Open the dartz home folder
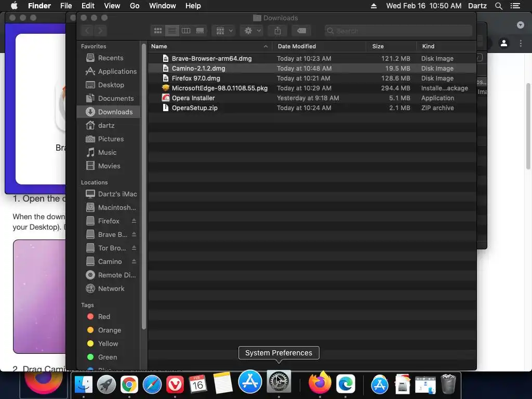The width and height of the screenshot is (532, 399). (x=108, y=126)
